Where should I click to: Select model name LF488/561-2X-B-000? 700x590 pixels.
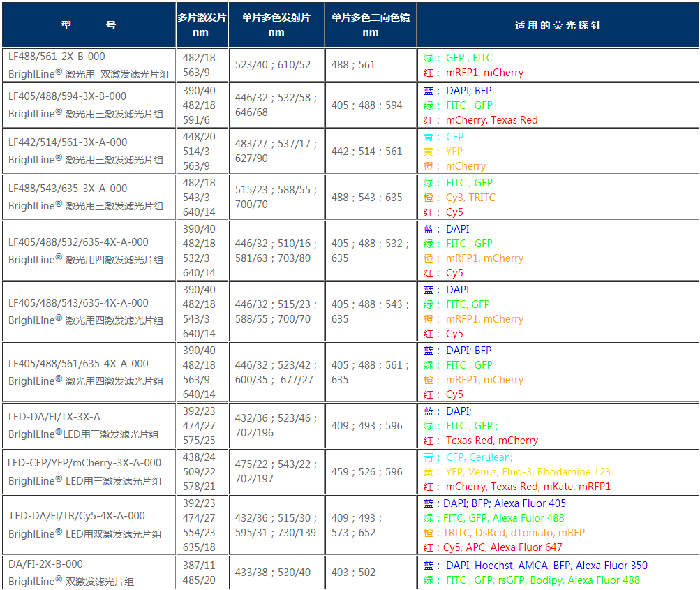pyautogui.click(x=57, y=57)
